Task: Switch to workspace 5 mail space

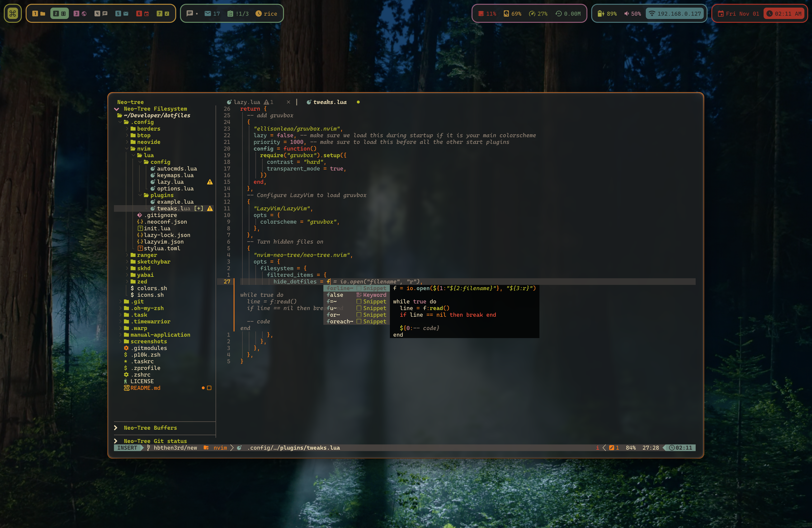Action: [x=122, y=14]
